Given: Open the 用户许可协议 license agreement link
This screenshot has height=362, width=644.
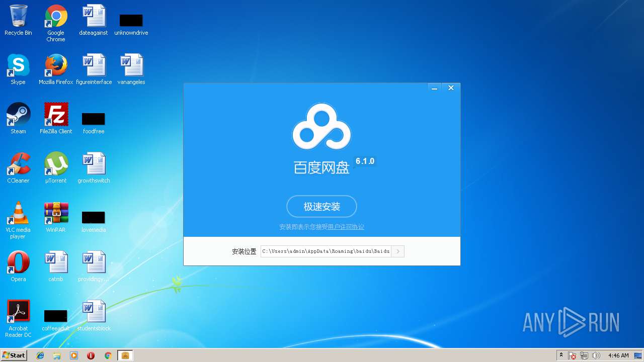Looking at the screenshot, I should (x=346, y=227).
